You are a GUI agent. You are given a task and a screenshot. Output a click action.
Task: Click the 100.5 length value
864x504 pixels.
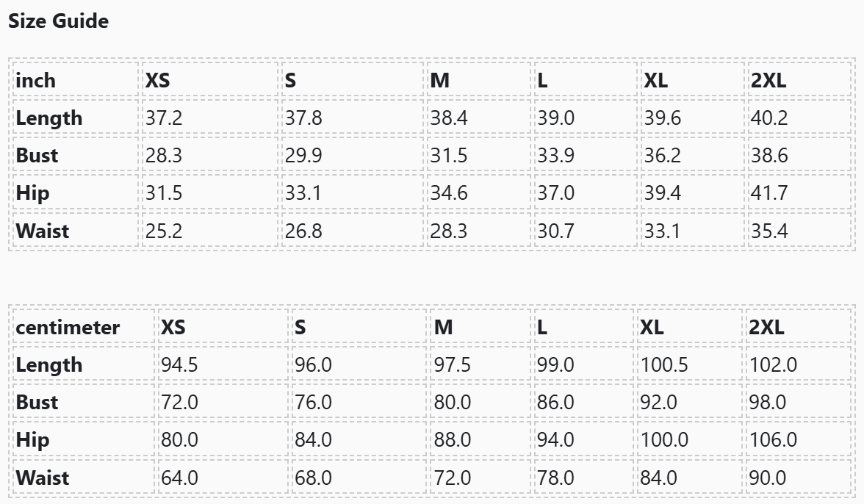click(x=664, y=364)
